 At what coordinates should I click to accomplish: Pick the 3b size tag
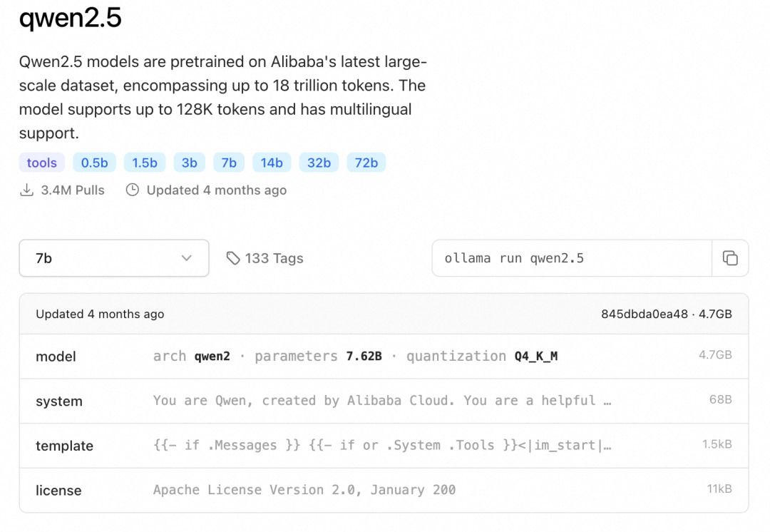pyautogui.click(x=189, y=163)
